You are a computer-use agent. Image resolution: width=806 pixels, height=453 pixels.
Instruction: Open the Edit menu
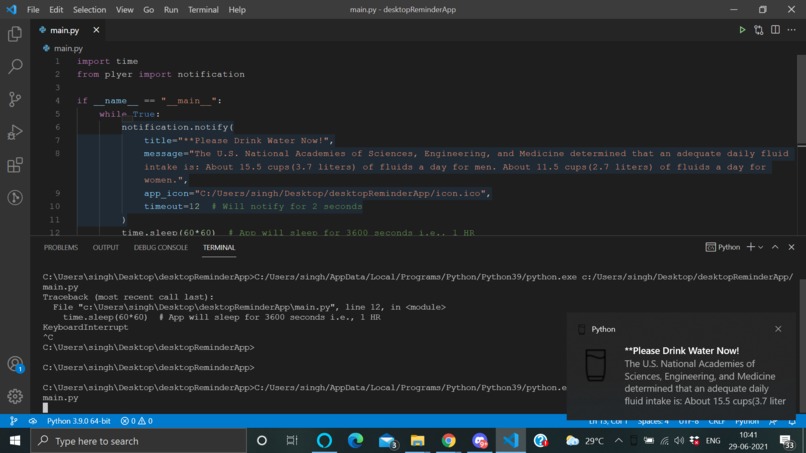(56, 9)
